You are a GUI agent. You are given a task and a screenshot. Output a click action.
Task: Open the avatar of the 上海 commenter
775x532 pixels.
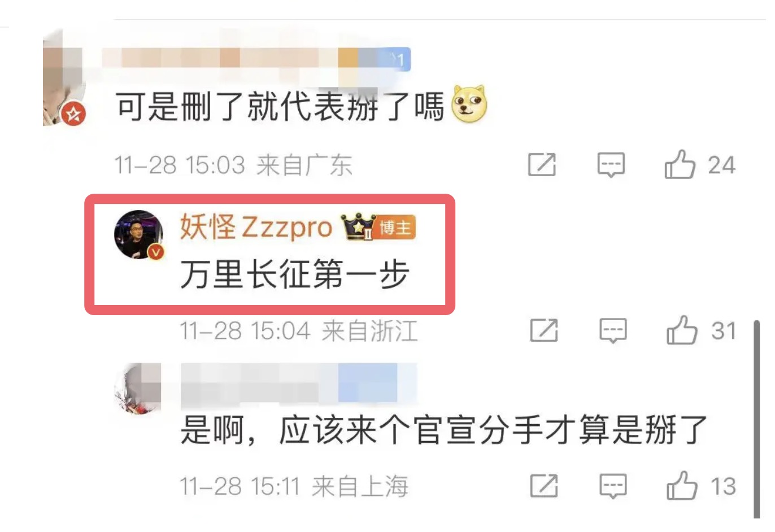click(x=138, y=389)
